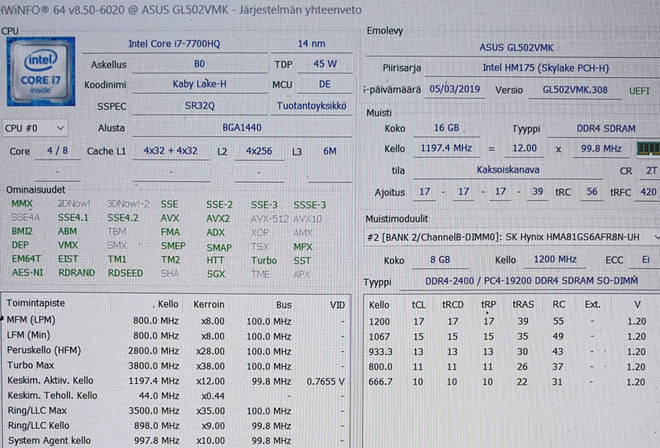This screenshot has width=660, height=448.
Task: Click the memory Tyyppi value DDR4 SDRAM
Action: tap(606, 128)
